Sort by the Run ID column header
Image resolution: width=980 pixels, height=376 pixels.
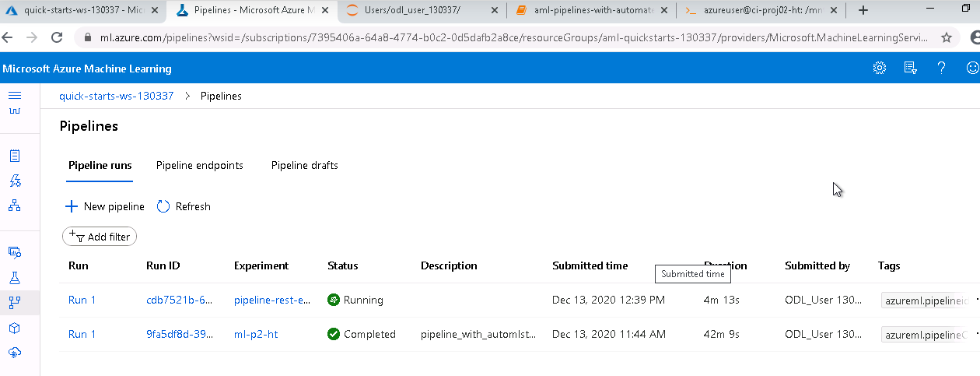pyautogui.click(x=163, y=265)
